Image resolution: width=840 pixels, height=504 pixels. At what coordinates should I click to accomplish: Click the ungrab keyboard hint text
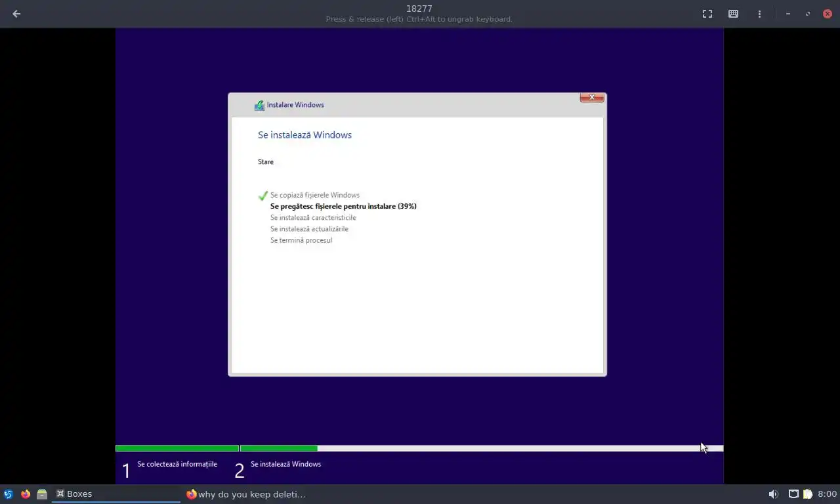419,19
